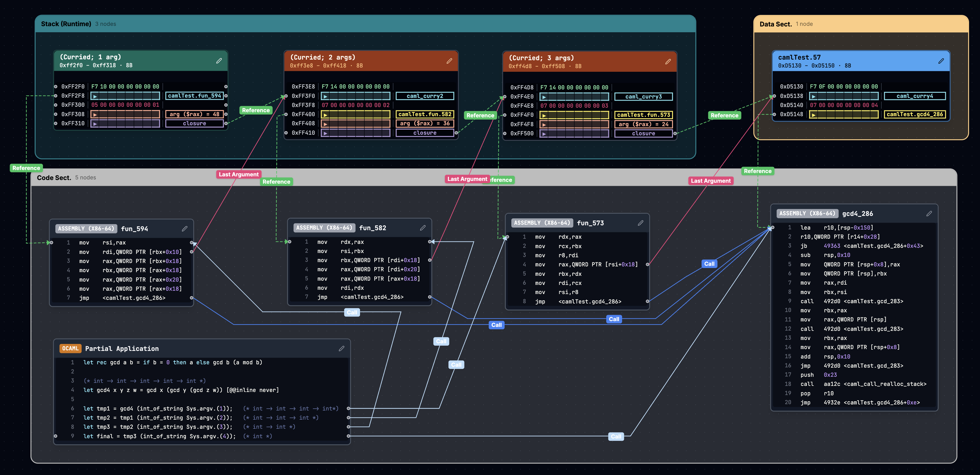Click the pointer arrow in the 0xFF4F0 row
Screen dimensions: 980x475
point(544,115)
